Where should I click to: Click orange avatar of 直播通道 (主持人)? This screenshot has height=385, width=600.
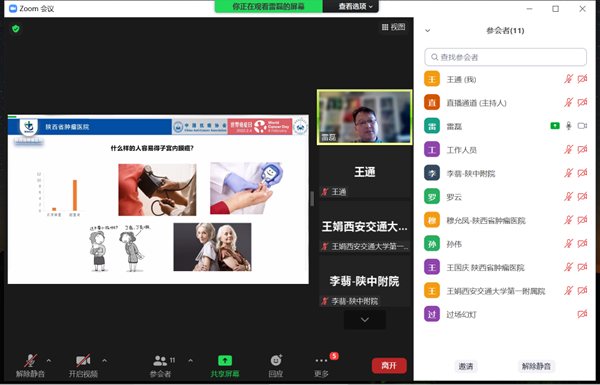432,103
